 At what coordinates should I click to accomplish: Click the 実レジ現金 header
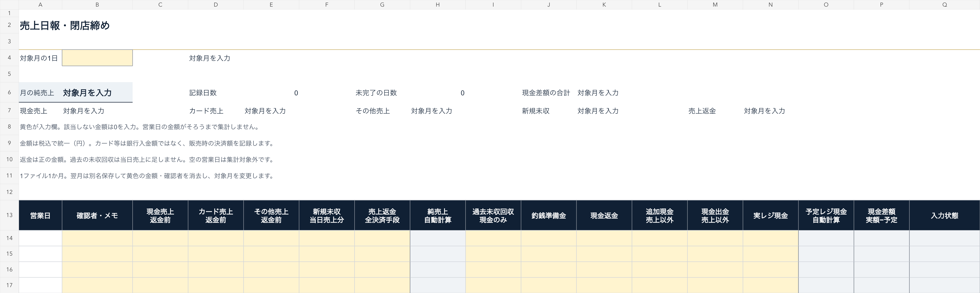[770, 215]
